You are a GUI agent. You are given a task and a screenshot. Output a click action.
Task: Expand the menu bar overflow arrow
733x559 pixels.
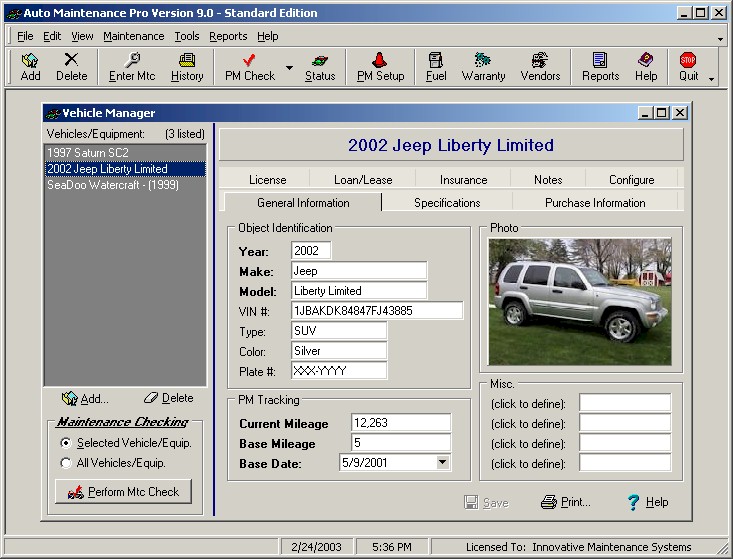click(x=720, y=39)
